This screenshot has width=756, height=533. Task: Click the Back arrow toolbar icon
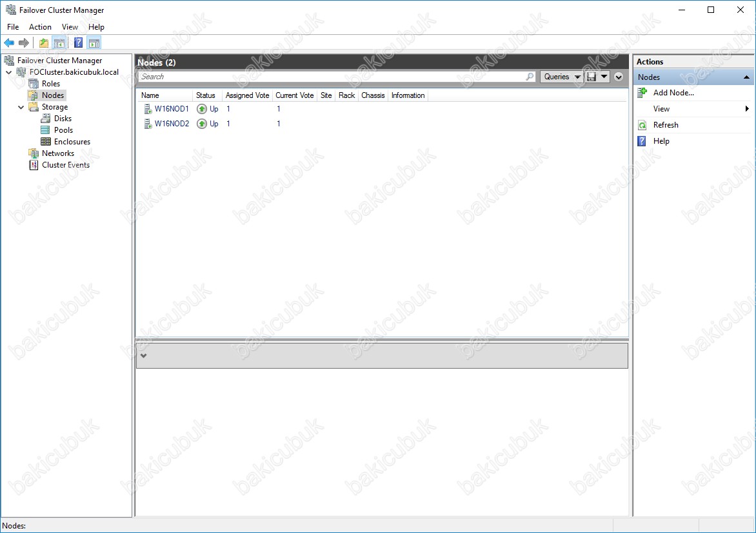pyautogui.click(x=9, y=43)
